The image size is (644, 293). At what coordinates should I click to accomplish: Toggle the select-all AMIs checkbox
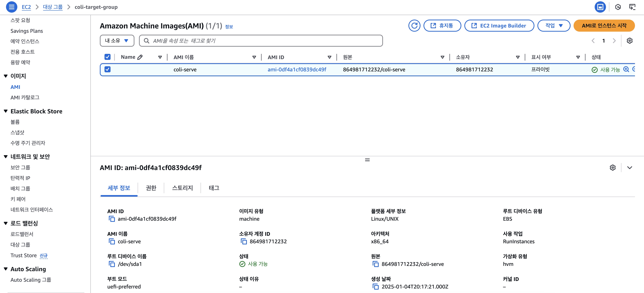(108, 57)
